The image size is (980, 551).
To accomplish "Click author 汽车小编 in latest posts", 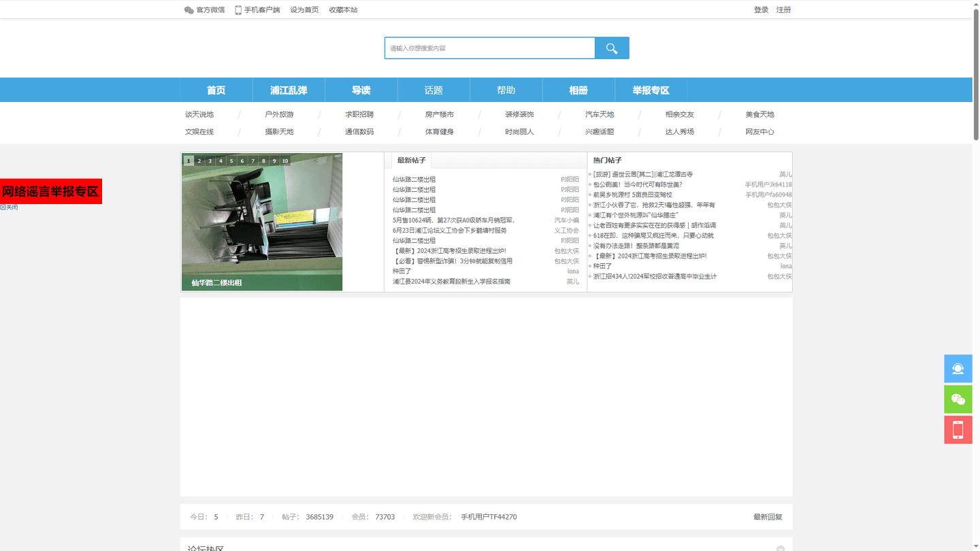I will click(x=566, y=220).
